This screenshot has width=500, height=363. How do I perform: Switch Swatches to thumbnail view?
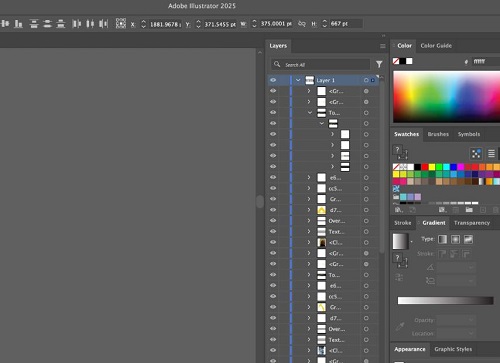point(476,154)
